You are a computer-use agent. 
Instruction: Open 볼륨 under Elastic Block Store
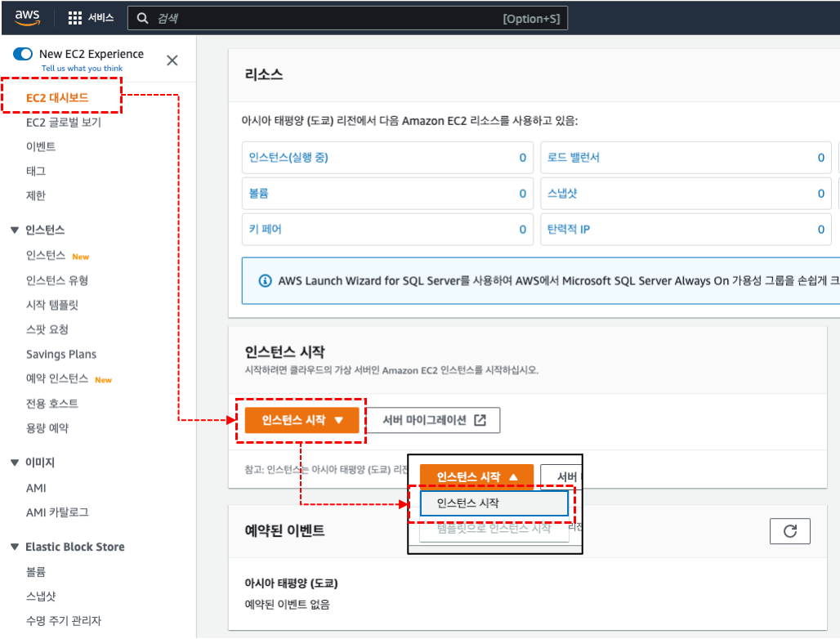(36, 572)
